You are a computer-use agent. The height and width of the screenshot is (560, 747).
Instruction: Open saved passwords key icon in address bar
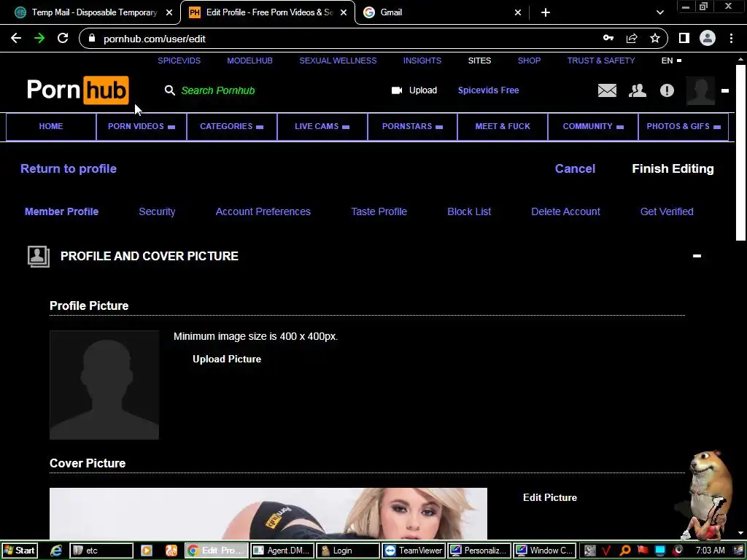click(608, 38)
